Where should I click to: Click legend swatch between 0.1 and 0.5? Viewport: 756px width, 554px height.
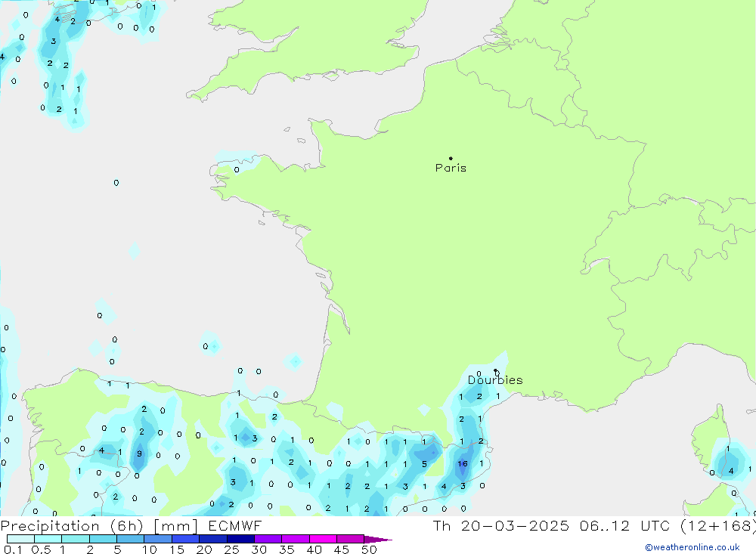point(20,539)
